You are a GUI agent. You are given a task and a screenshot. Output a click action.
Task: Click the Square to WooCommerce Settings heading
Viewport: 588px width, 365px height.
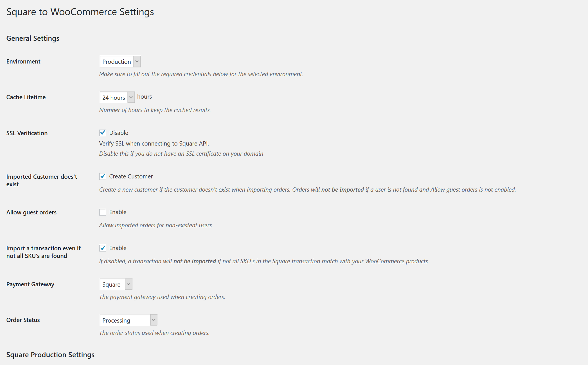click(x=80, y=12)
